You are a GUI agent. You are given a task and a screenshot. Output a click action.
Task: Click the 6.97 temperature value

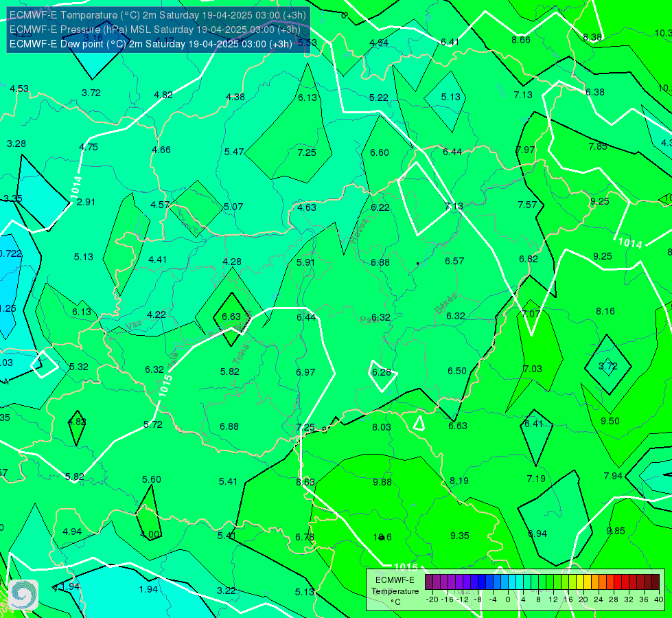[x=305, y=372]
